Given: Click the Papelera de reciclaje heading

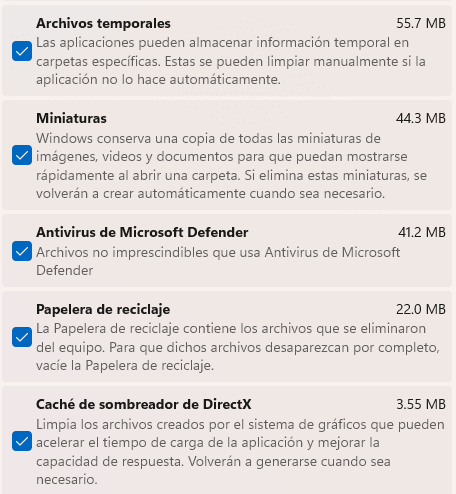Looking at the screenshot, I should [x=103, y=309].
